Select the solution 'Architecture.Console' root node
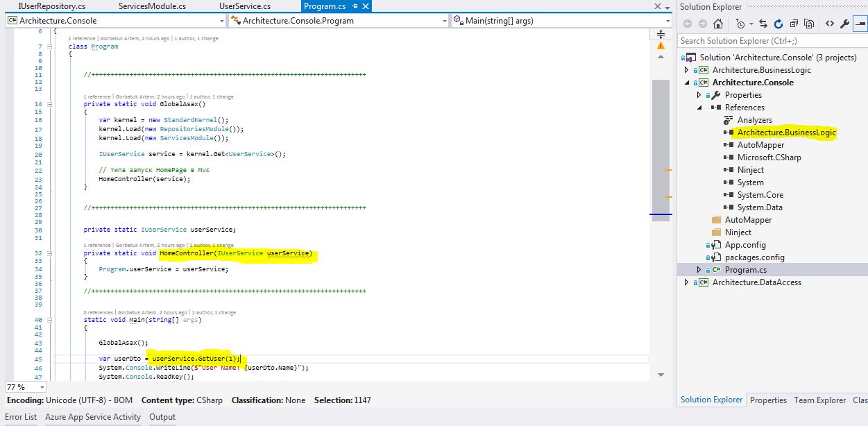Screen dimensions: 868x426 coord(778,58)
